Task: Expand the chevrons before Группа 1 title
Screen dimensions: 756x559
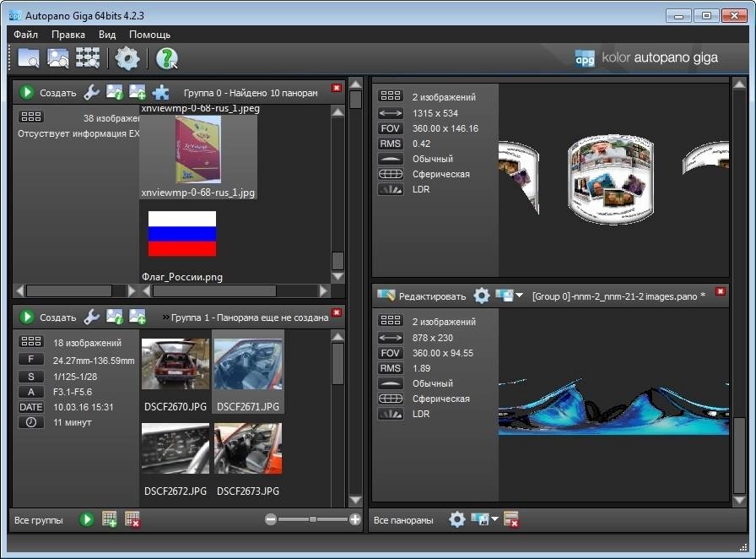Action: (x=166, y=317)
